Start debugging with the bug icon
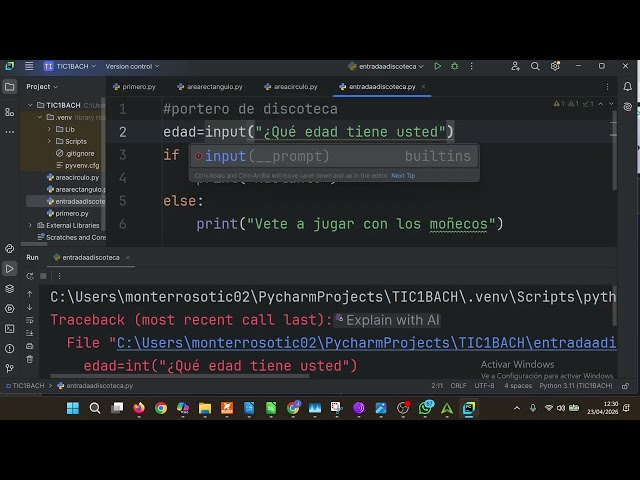This screenshot has height=480, width=640. (454, 66)
